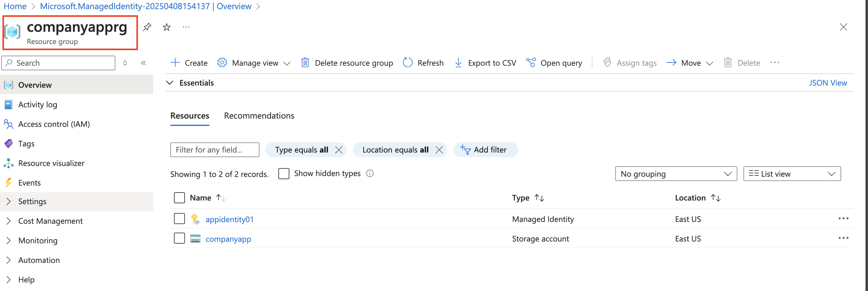Open Overview in the left menu
Viewport: 868px width, 291px height.
pos(77,85)
